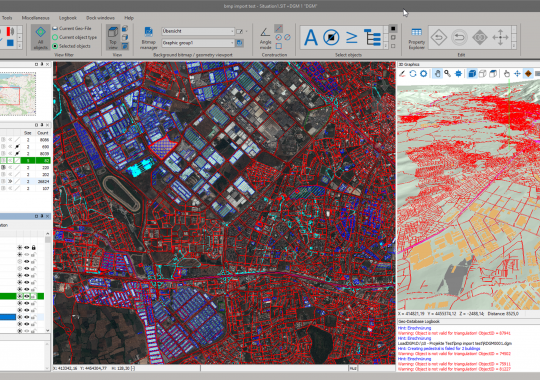The width and height of the screenshot is (540, 380).
Task: Select solid blue cube display mode
Action: point(472,73)
